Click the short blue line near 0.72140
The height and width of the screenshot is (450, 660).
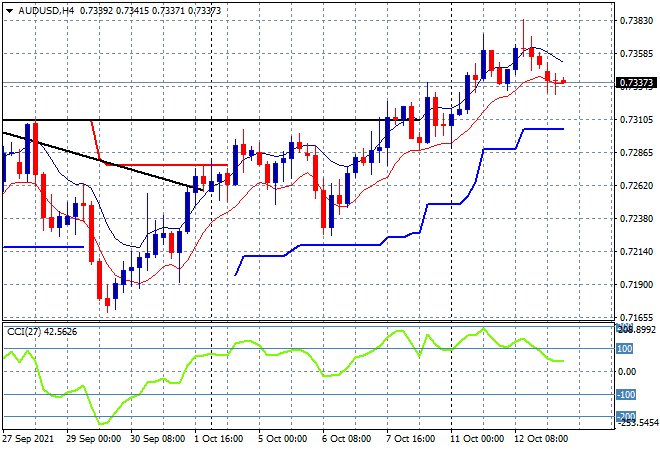point(43,247)
